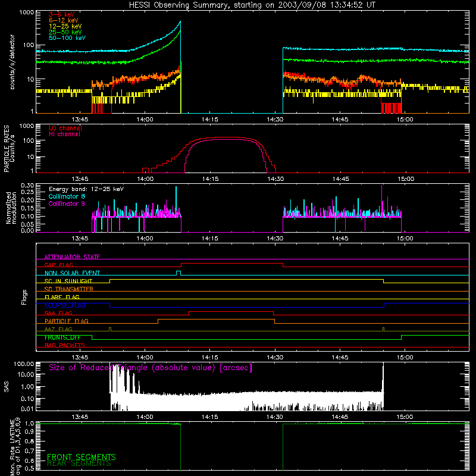476x476 pixels.
Task: Click the Normalized modulation axis label
Action: coord(11,208)
